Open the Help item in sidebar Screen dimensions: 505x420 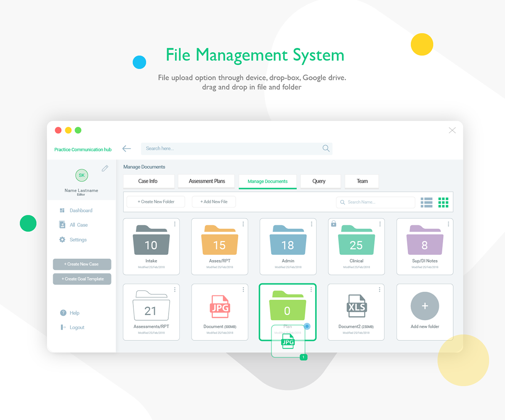pyautogui.click(x=70, y=313)
